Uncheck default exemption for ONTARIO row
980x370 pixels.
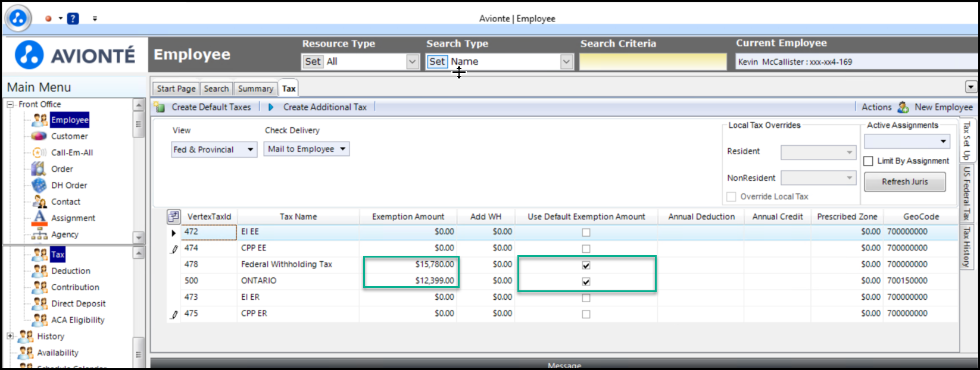point(586,281)
